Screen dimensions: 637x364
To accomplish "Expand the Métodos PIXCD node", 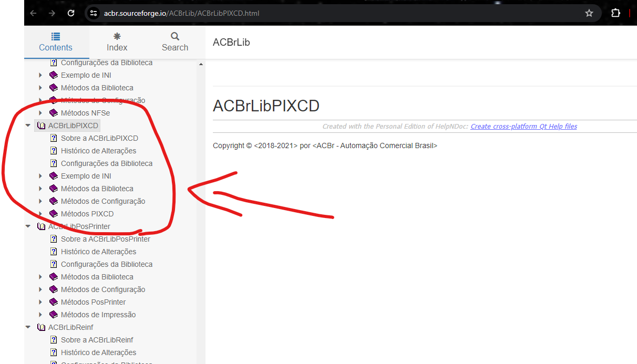I will pyautogui.click(x=40, y=214).
